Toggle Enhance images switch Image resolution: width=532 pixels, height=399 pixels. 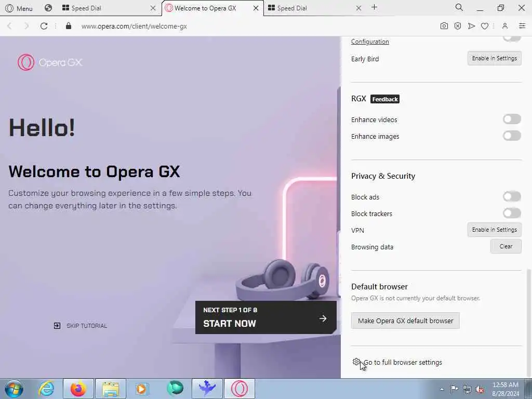pos(512,136)
